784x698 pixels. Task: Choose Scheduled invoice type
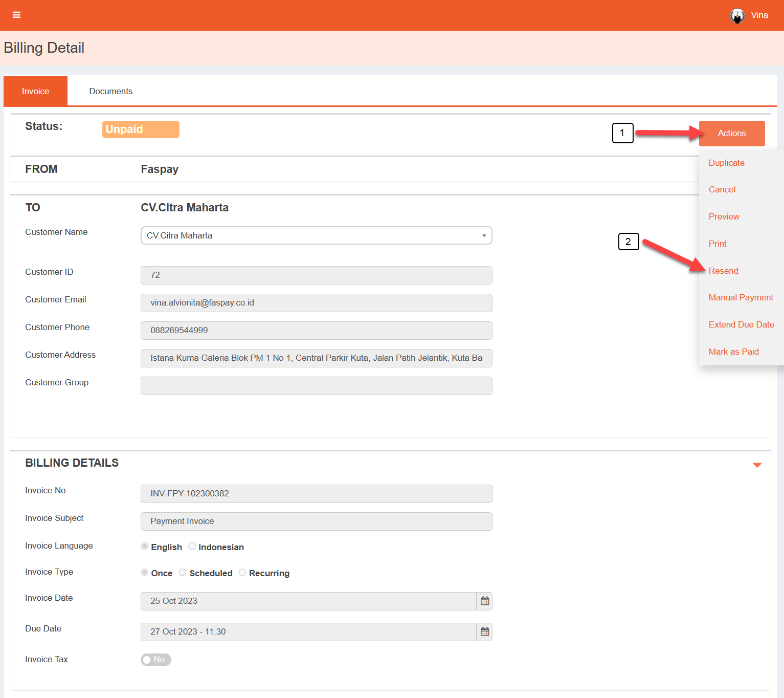pyautogui.click(x=183, y=573)
